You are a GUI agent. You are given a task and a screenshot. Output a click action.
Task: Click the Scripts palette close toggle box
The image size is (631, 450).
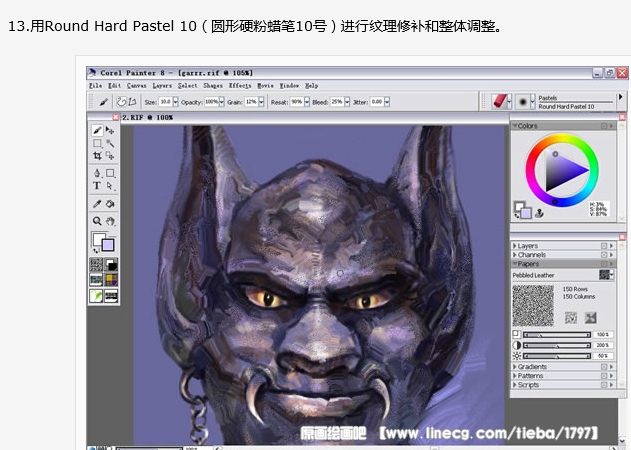[x=604, y=385]
